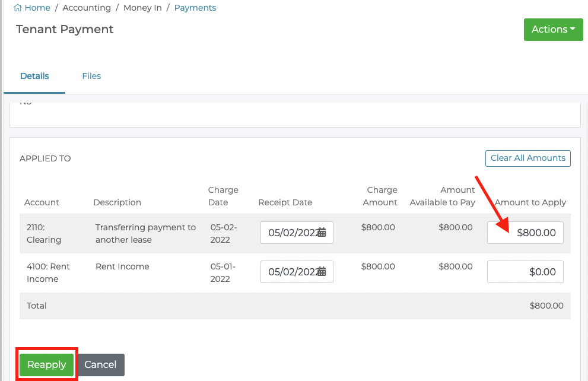Go to Accounting in the breadcrumb
Viewport: 588px width, 381px height.
click(x=87, y=8)
